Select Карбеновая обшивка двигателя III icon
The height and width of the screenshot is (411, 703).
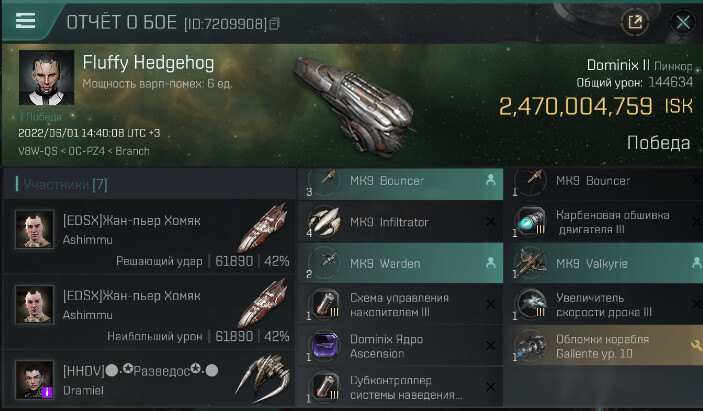point(530,221)
